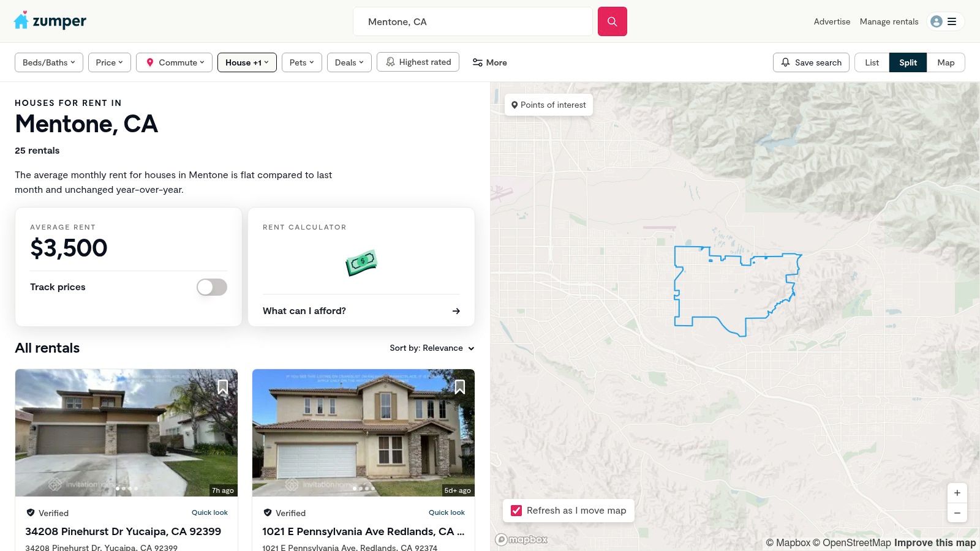The image size is (980, 551).
Task: Zoom in on the map
Action: click(957, 493)
